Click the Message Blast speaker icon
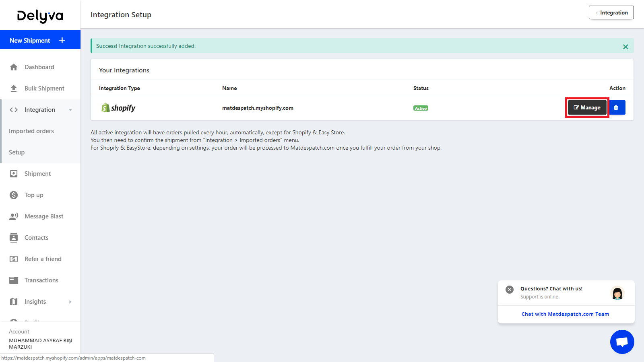644x362 pixels. (14, 216)
